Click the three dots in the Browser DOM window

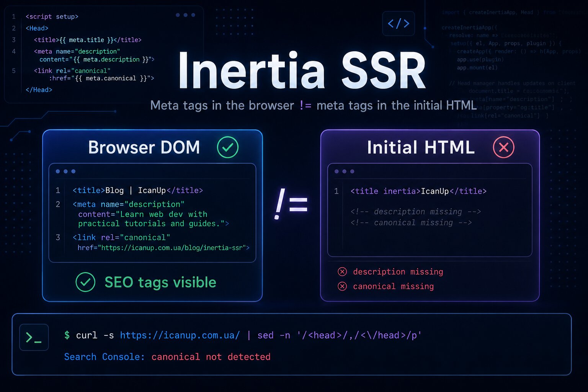[x=65, y=171]
